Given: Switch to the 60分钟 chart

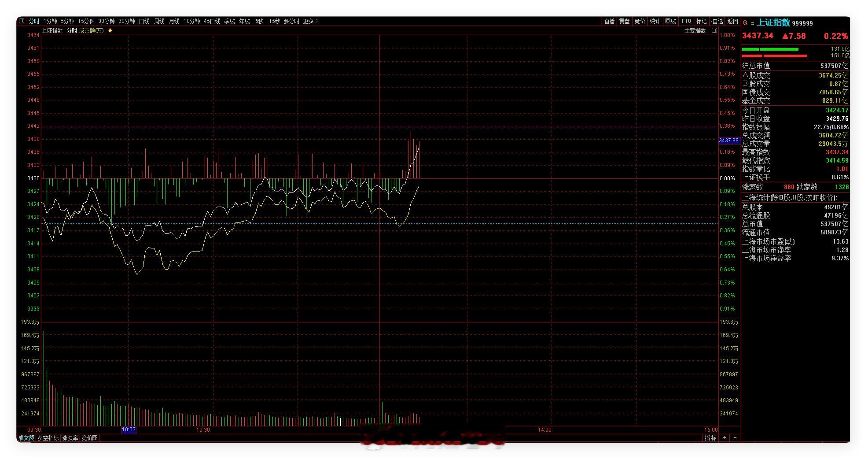Looking at the screenshot, I should (127, 21).
